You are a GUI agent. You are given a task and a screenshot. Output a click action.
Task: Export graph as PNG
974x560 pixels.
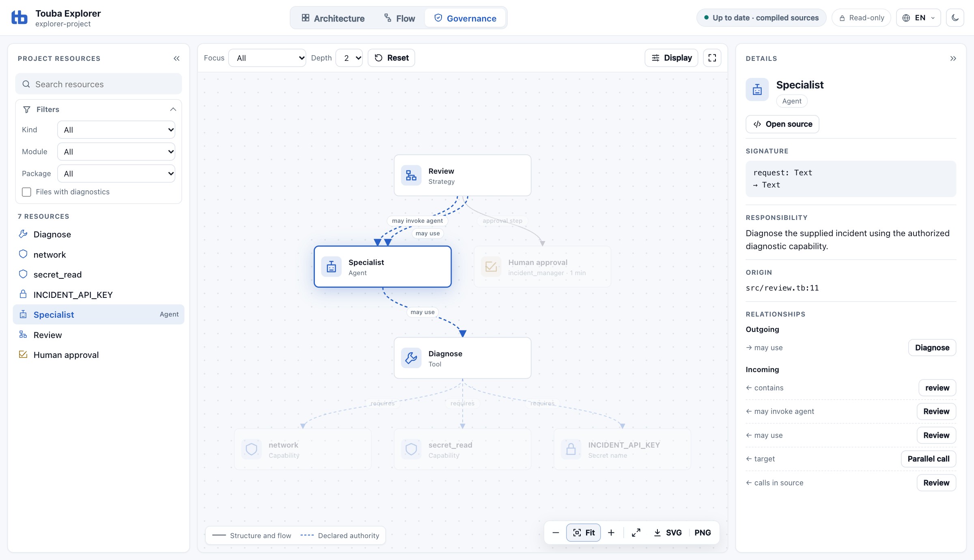[702, 532]
